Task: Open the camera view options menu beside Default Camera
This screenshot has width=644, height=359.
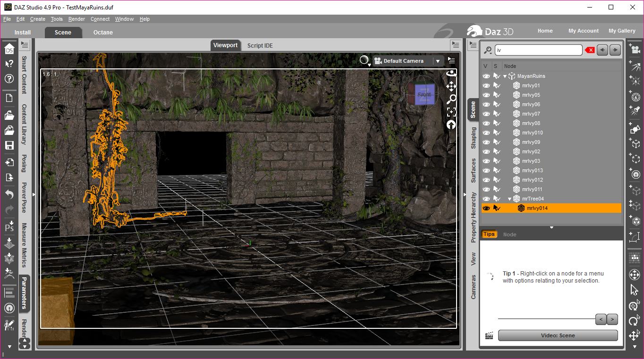Action: pos(451,61)
